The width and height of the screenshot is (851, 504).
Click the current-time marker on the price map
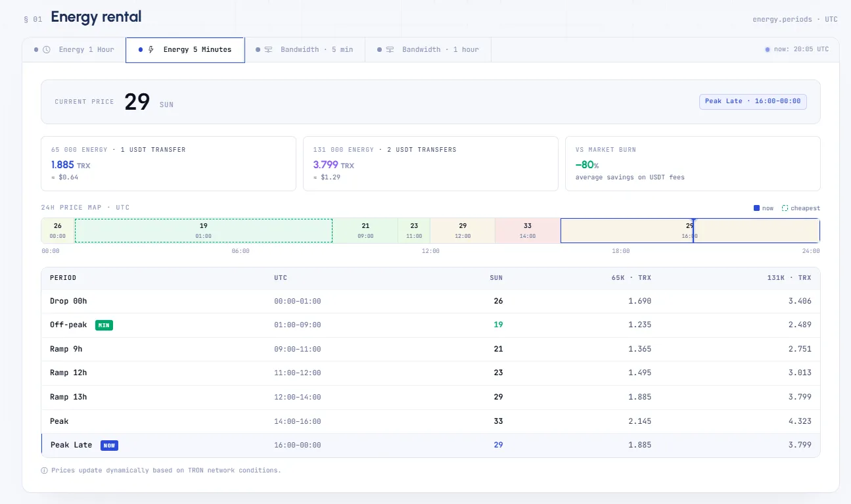click(x=693, y=230)
